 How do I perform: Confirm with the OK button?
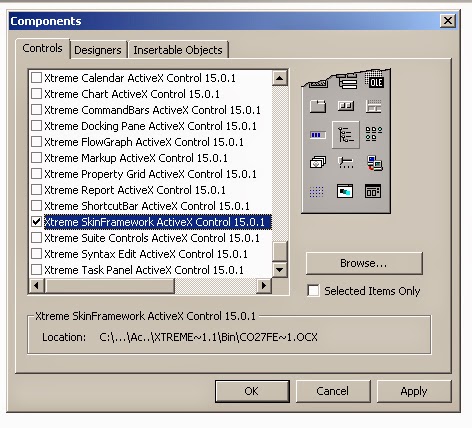(252, 391)
